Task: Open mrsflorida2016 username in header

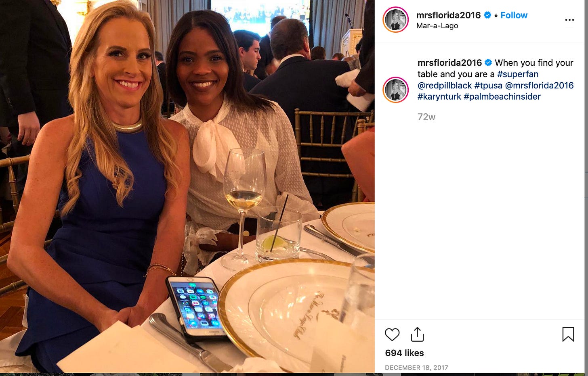Action: [x=448, y=15]
